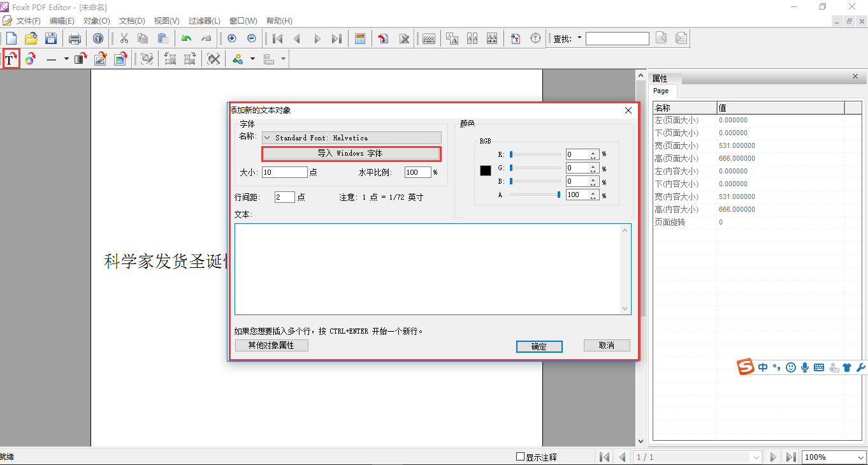The height and width of the screenshot is (465, 868).
Task: Copy with the double-page toolbar icon
Action: (143, 38)
